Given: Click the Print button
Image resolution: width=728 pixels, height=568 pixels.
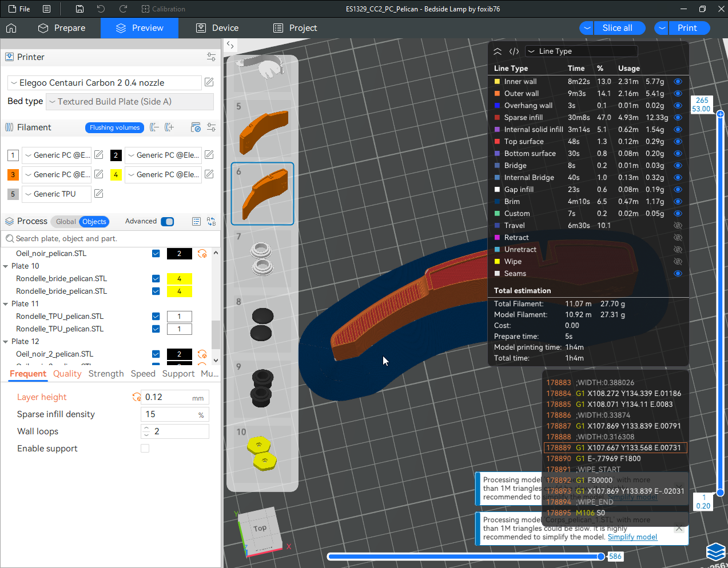Looking at the screenshot, I should point(689,28).
